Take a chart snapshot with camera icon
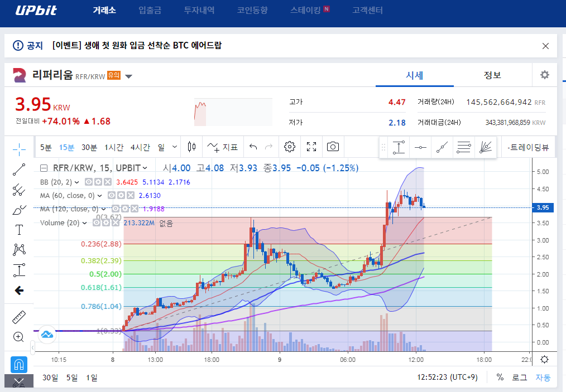Viewport: 566px width, 392px height. point(333,147)
